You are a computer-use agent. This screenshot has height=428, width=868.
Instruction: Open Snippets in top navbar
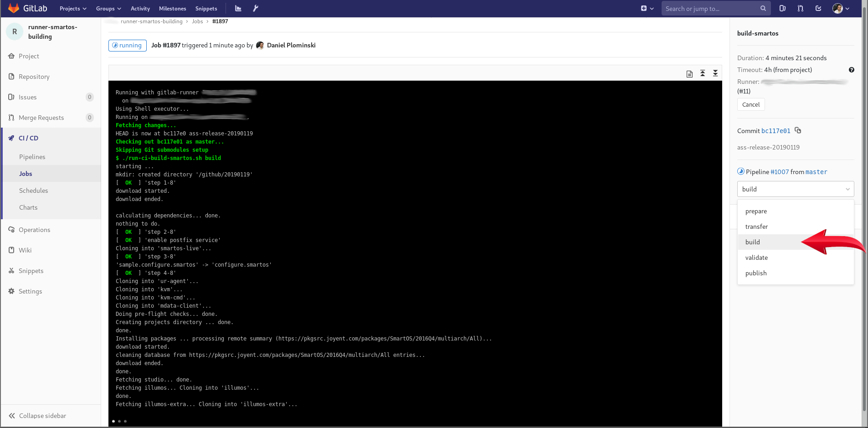tap(206, 8)
